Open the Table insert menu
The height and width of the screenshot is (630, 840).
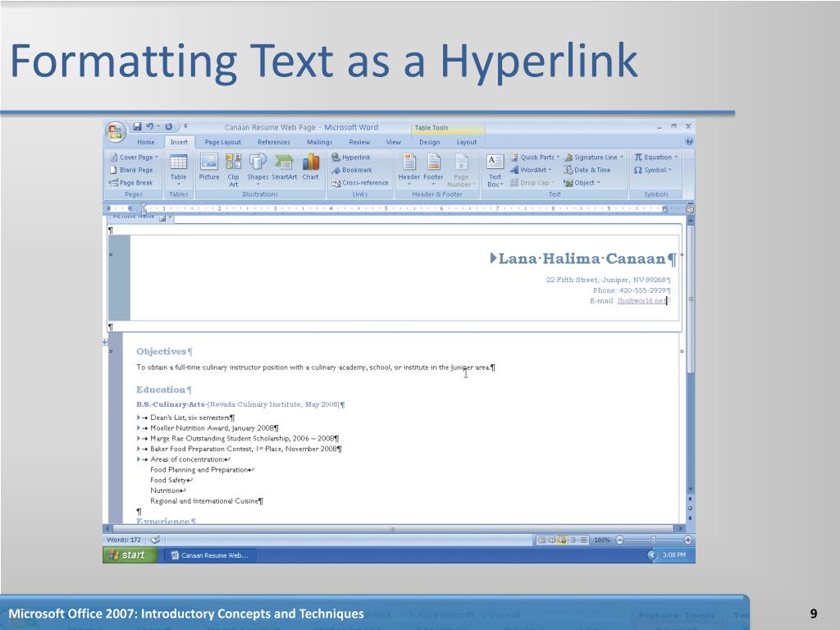coord(178,169)
